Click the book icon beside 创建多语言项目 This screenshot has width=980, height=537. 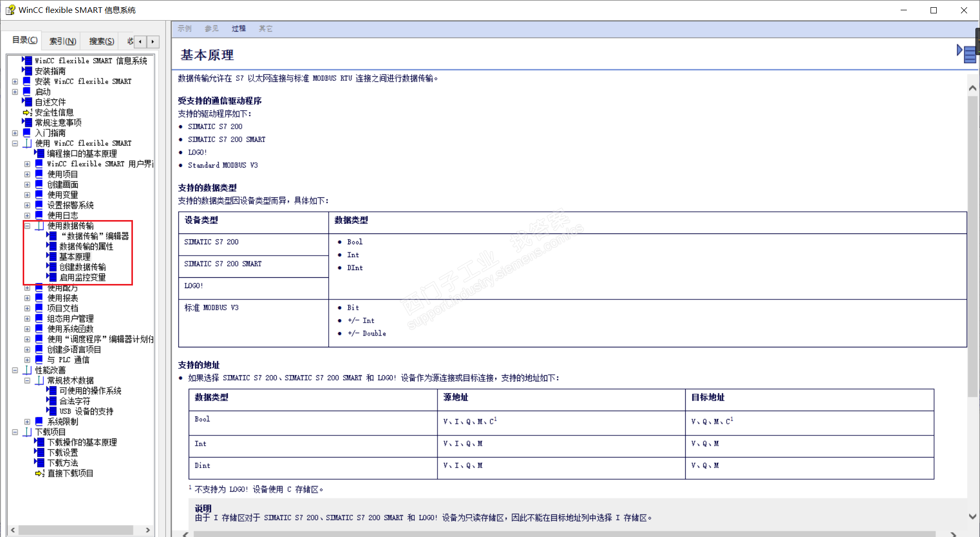(x=40, y=349)
